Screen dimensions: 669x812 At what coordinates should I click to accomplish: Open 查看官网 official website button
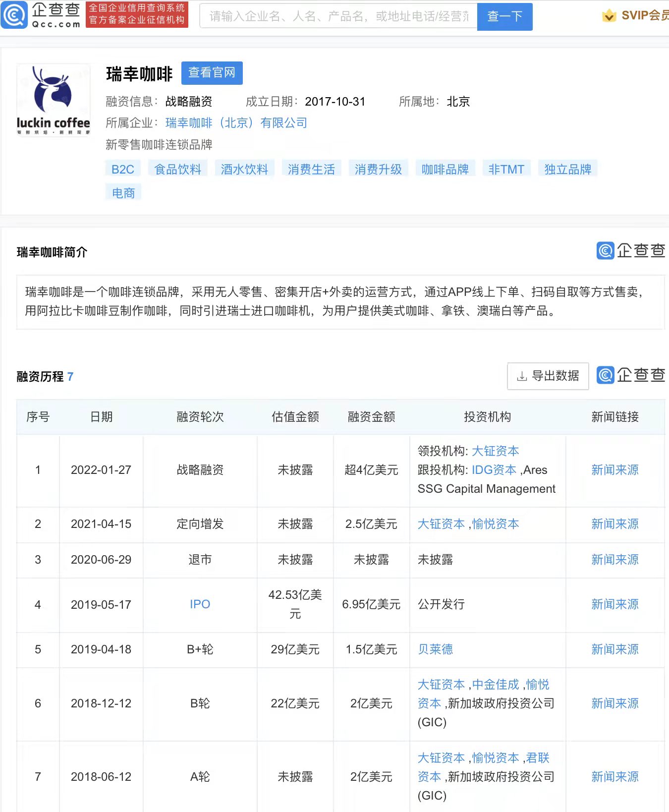click(212, 73)
